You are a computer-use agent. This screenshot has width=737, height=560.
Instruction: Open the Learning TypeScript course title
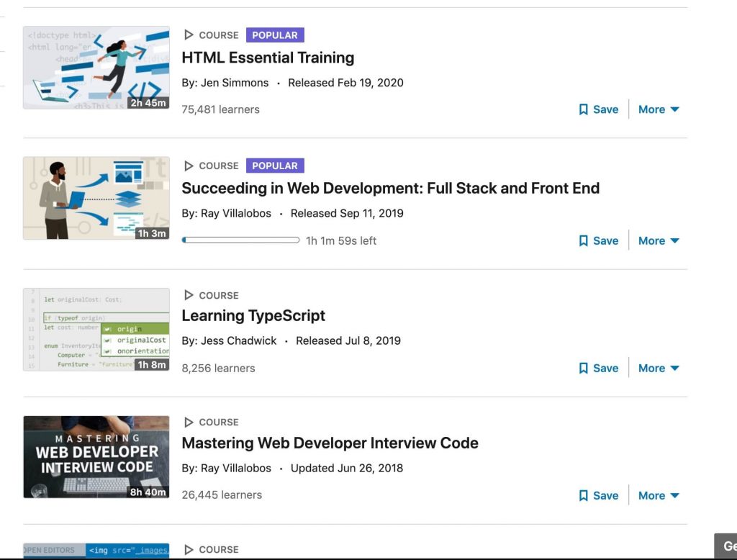[253, 316]
